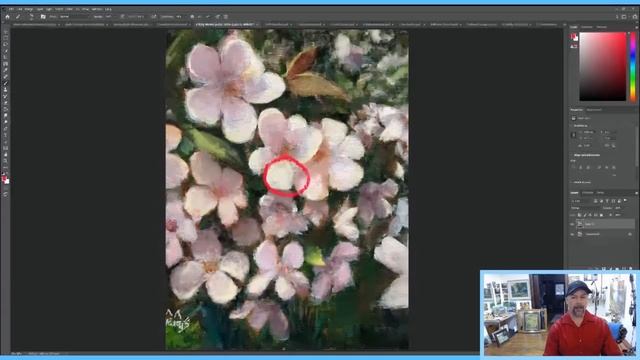Toggle layer filtering switch on/off
Image resolution: width=640 pixels, height=360 pixels.
point(625,201)
